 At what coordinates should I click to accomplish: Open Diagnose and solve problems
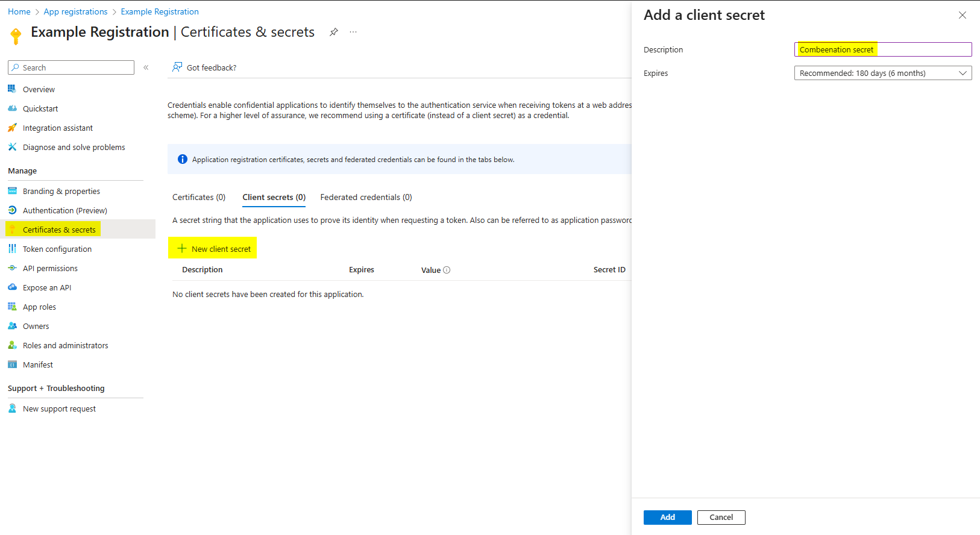point(74,147)
